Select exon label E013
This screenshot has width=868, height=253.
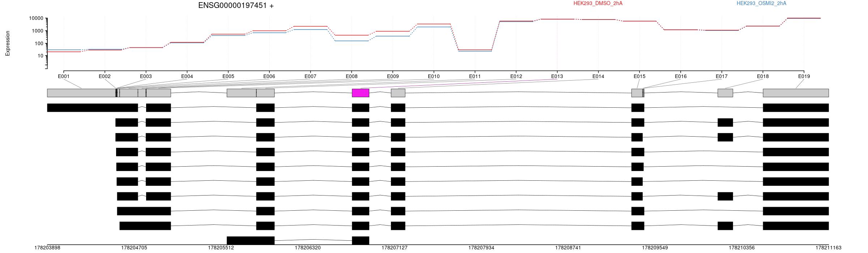[x=557, y=76]
